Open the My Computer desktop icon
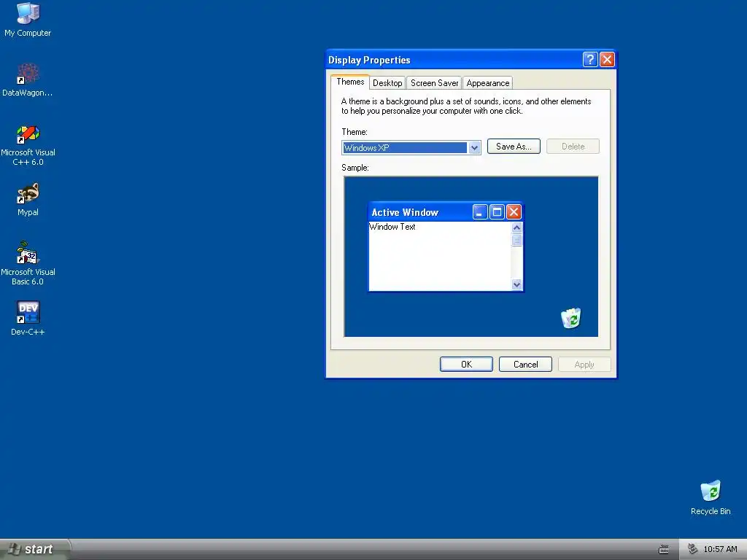The width and height of the screenshot is (747, 560). click(x=28, y=19)
